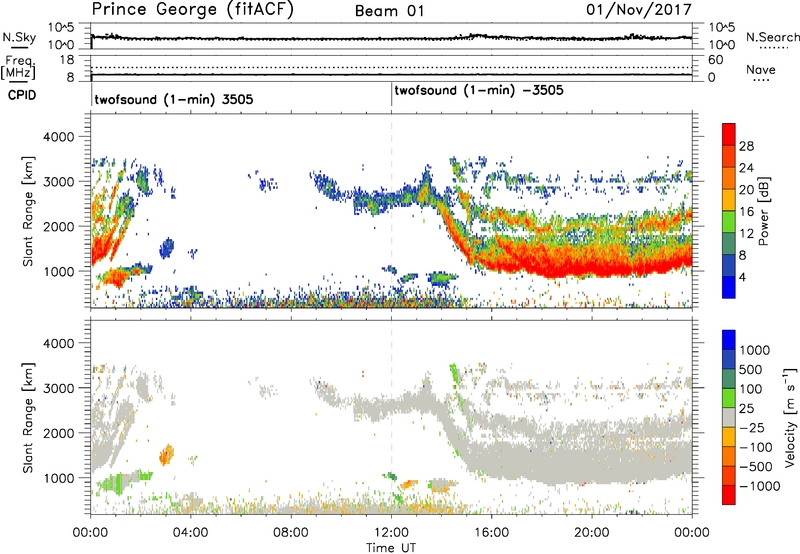
Task: Select the 'twofsound (1-min) -3505' CPID entry
Action: pos(479,90)
